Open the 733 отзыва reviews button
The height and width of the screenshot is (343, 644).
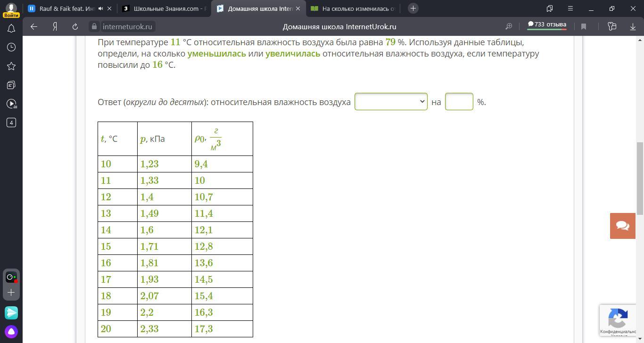547,24
